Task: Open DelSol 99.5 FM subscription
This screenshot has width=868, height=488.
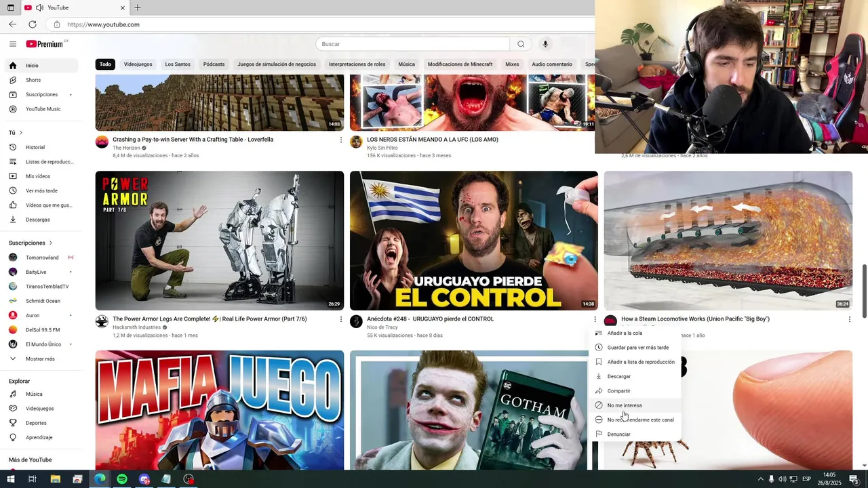Action: pos(41,330)
